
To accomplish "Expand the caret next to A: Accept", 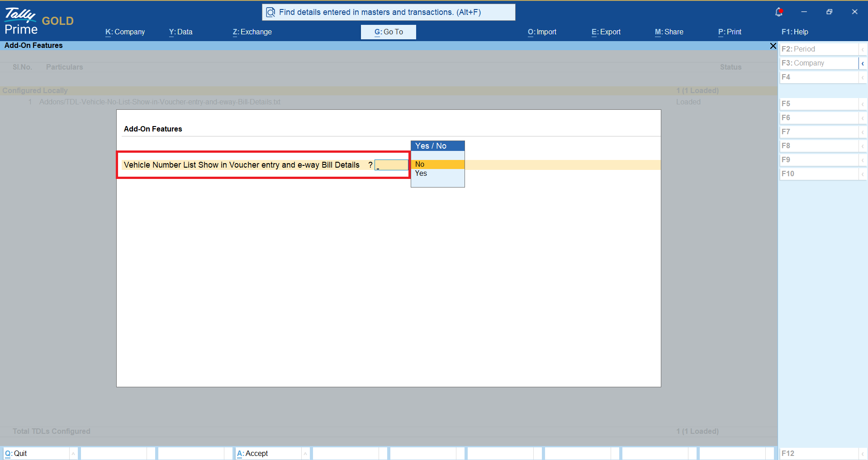I will (x=305, y=454).
